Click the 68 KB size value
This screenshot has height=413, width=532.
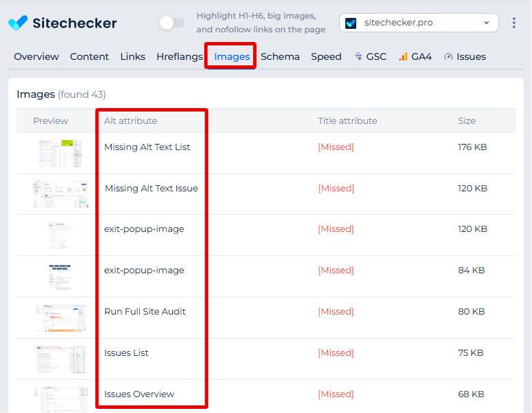pos(471,394)
